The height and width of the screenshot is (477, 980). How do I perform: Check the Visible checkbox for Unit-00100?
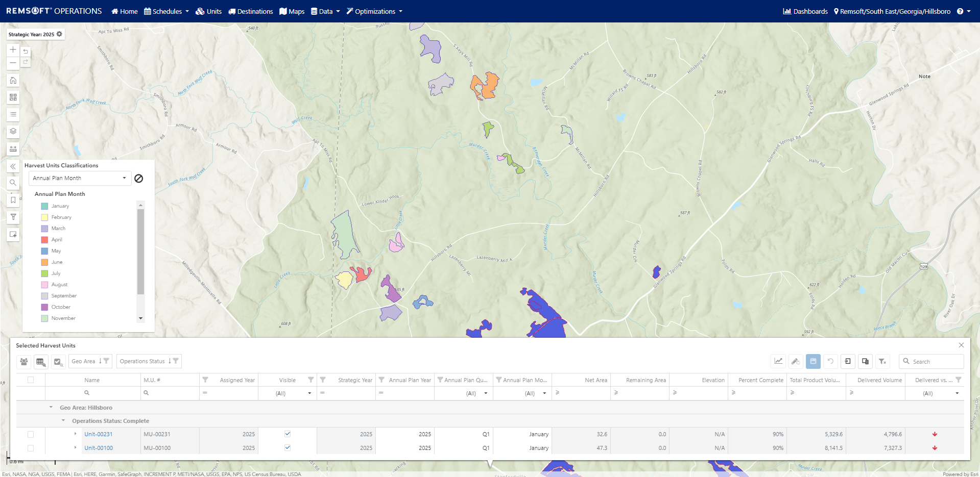(288, 448)
